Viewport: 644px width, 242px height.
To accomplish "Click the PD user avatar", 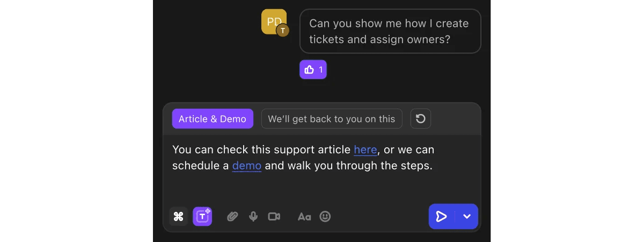I will pyautogui.click(x=273, y=22).
